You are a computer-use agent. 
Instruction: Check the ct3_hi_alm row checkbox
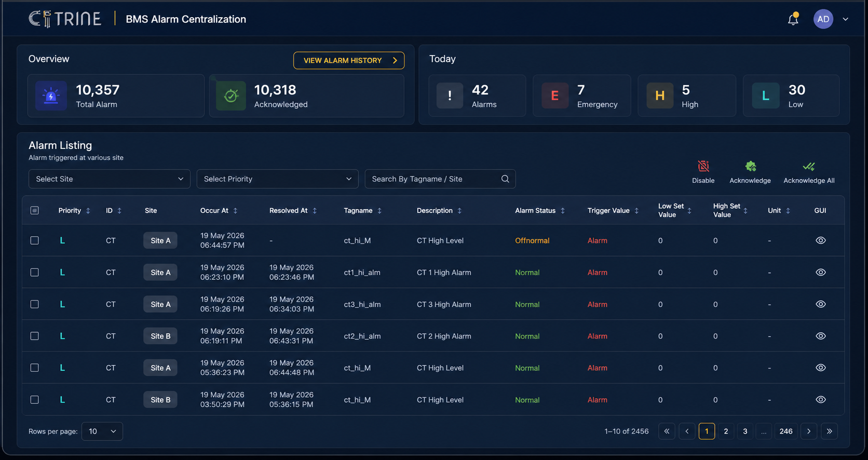[35, 304]
